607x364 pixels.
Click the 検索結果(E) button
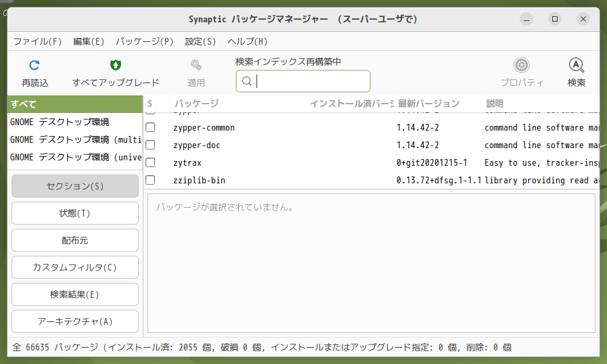75,294
